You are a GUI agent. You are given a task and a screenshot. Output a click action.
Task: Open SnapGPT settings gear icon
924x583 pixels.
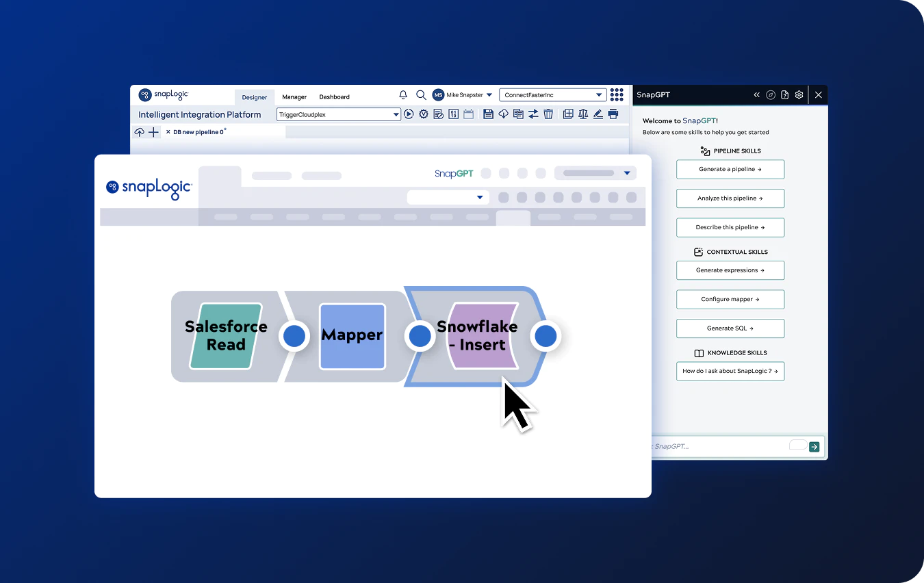click(x=799, y=95)
